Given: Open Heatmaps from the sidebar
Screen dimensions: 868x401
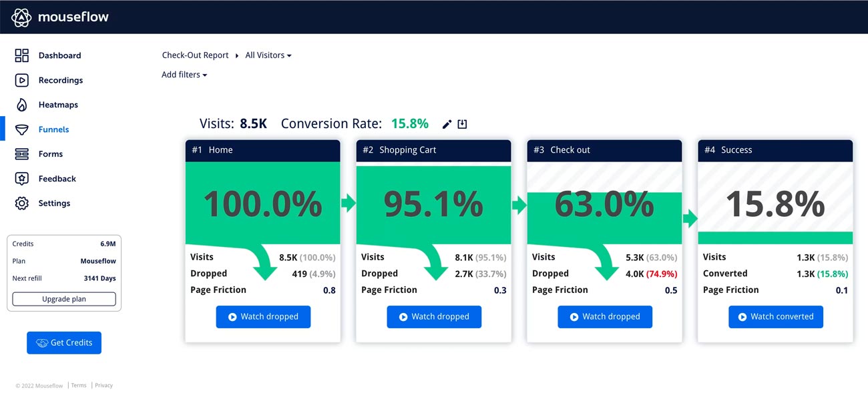Looking at the screenshot, I should (x=22, y=105).
